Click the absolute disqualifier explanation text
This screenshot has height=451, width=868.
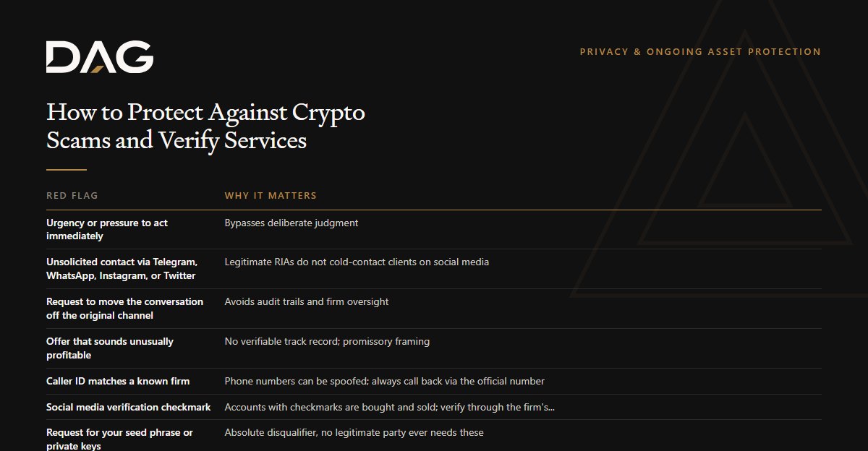354,432
